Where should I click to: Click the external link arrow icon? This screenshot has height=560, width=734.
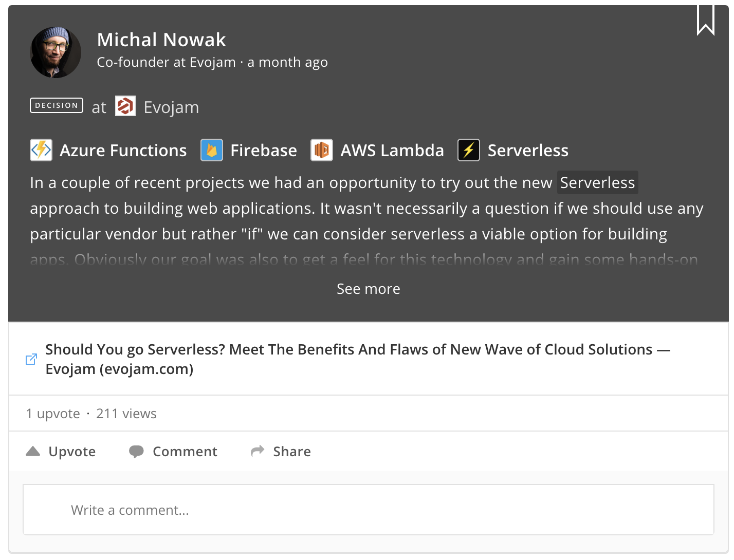click(31, 359)
